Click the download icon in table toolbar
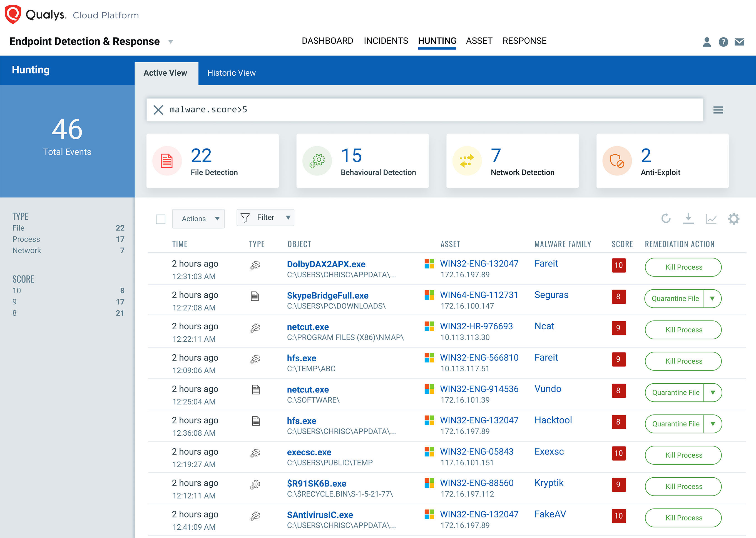Image resolution: width=756 pixels, height=538 pixels. [688, 218]
